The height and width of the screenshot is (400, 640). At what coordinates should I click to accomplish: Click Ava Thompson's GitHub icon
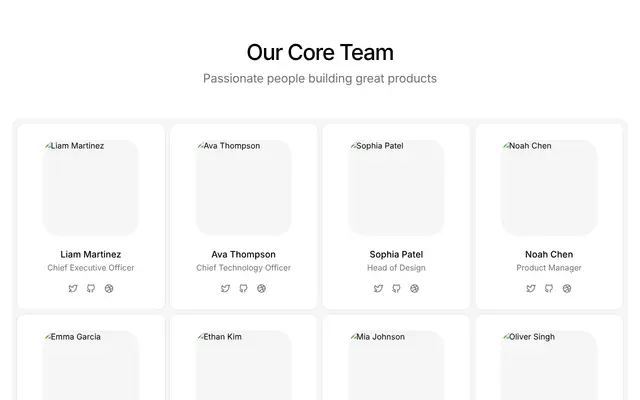(243, 289)
